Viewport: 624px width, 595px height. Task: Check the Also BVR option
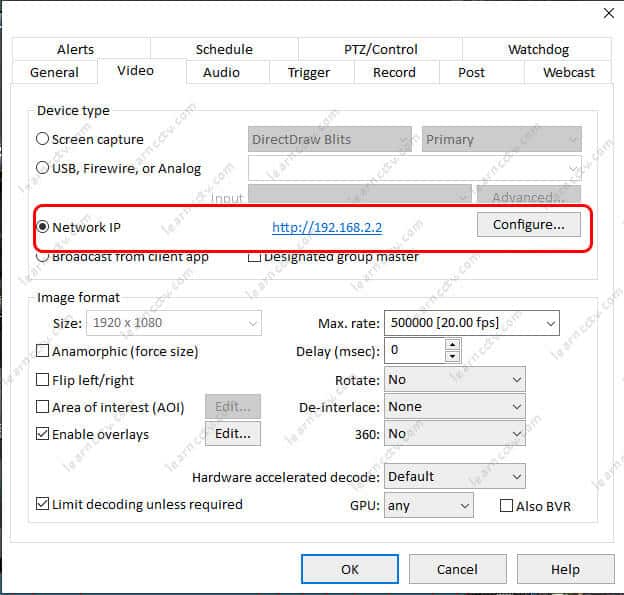(506, 506)
